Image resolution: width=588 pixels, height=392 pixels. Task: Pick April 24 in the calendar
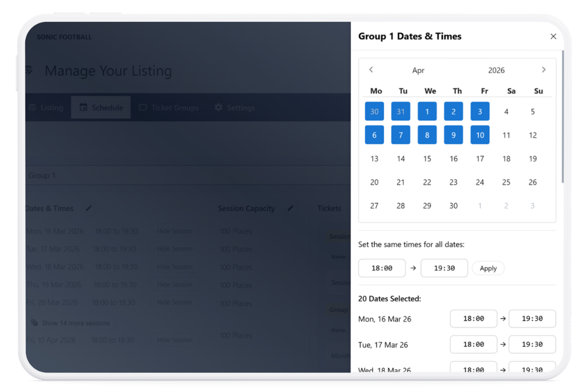480,182
